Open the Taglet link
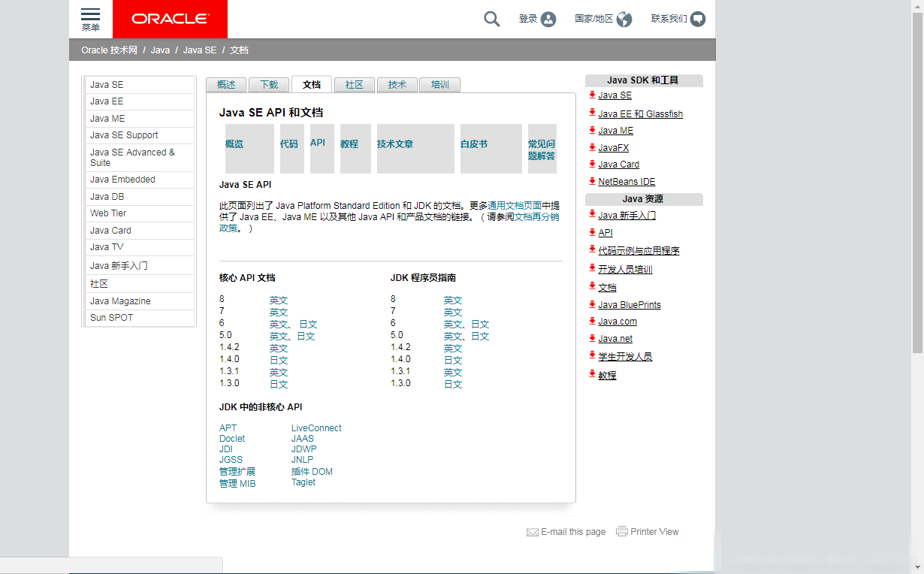Image resolution: width=924 pixels, height=574 pixels. coord(303,482)
